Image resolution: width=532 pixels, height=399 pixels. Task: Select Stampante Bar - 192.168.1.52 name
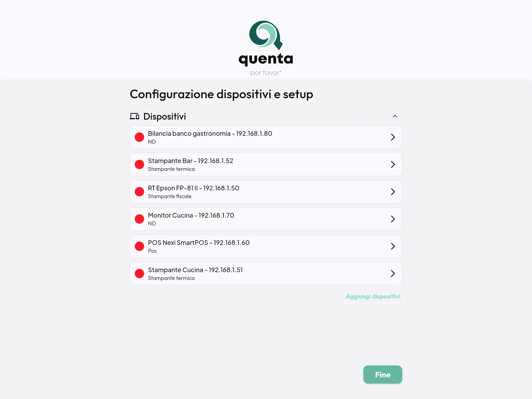point(191,161)
